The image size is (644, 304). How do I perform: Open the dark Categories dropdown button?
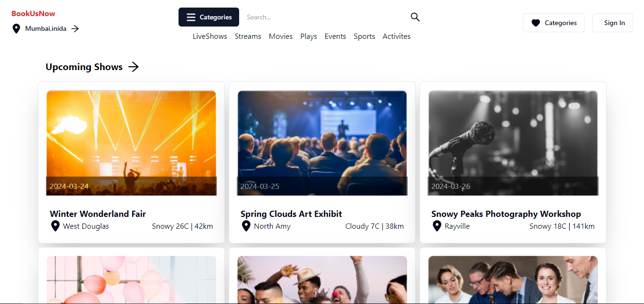[209, 17]
